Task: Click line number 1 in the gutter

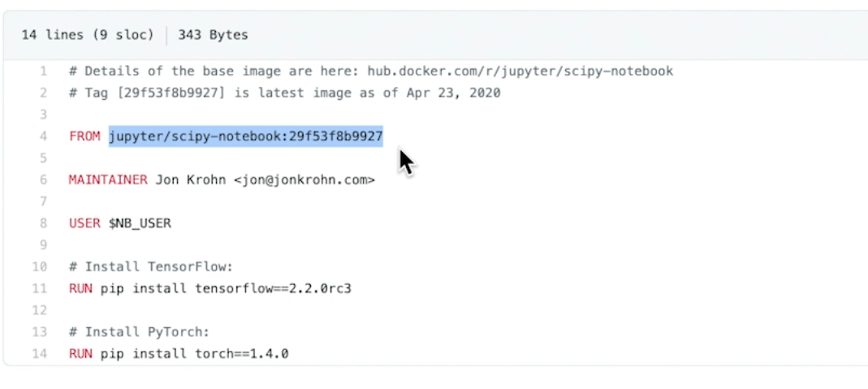Action: pos(43,71)
